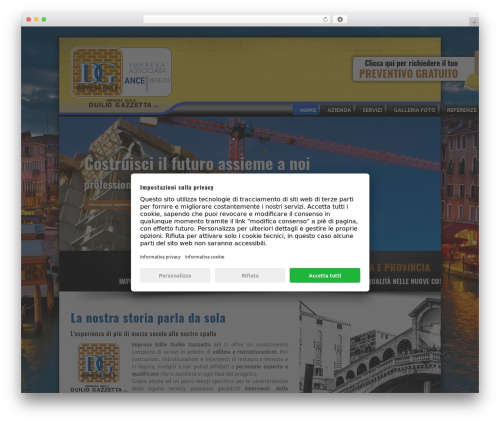Image resolution: width=500 pixels, height=423 pixels.
Task: Click the black-and-white Rialto bridge photo
Action: [x=370, y=346]
